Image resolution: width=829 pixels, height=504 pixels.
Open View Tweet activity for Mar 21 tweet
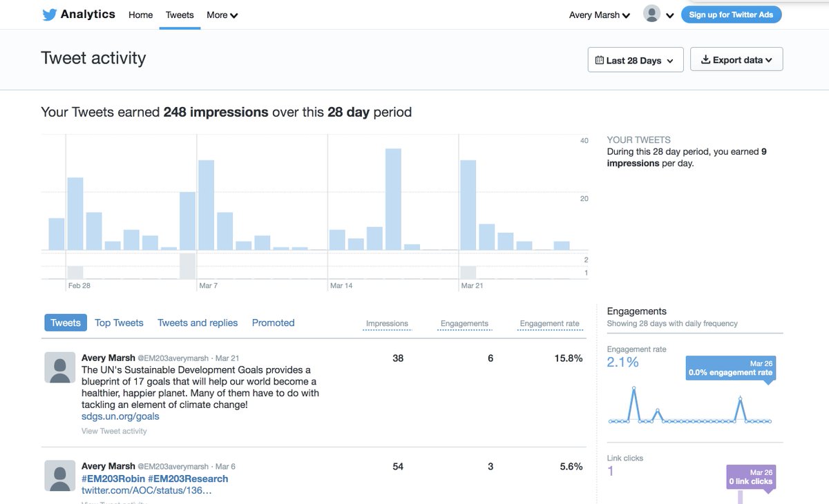[x=114, y=431]
